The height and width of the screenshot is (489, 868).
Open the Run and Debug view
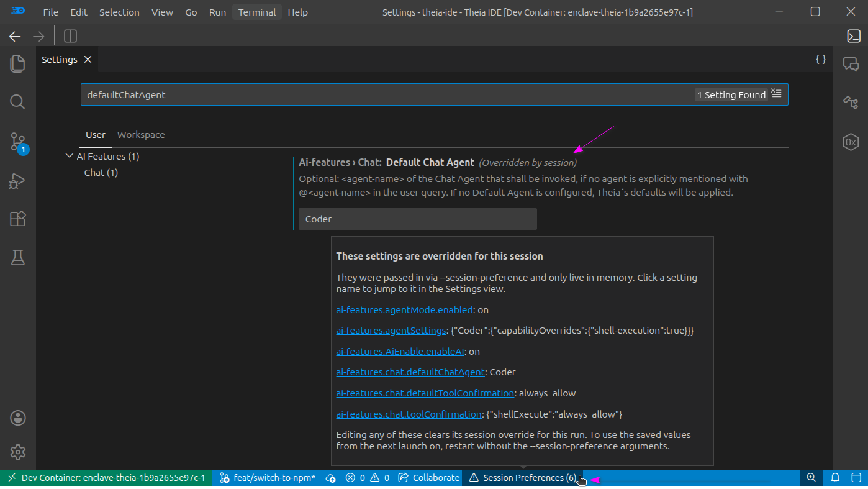point(17,180)
